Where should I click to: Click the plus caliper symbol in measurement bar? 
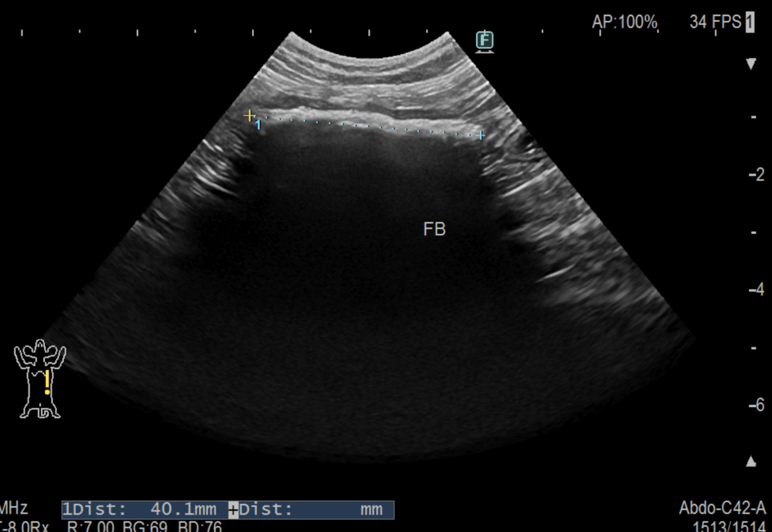click(x=233, y=510)
